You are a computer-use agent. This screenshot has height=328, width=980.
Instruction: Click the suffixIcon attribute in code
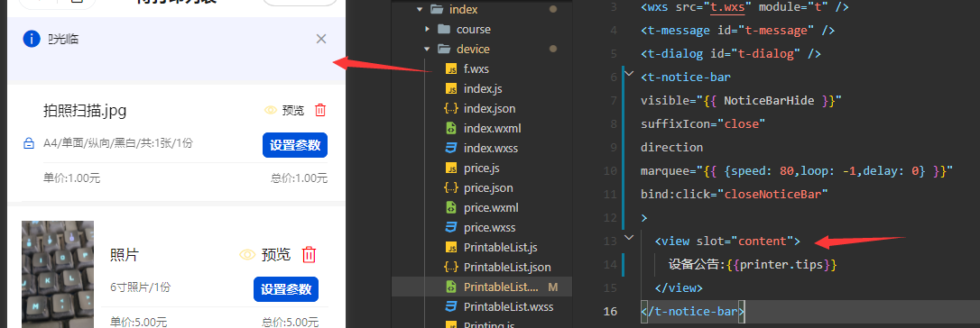[x=679, y=123]
